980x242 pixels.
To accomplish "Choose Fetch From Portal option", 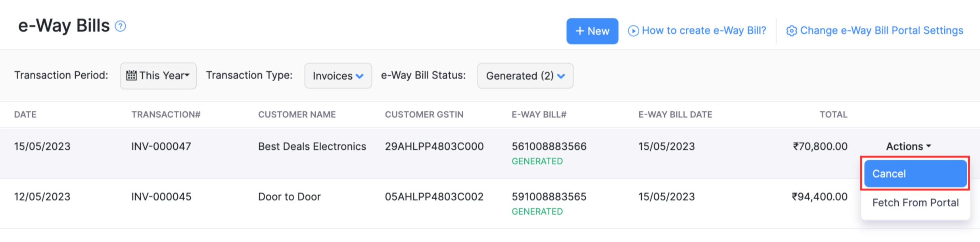I will (x=915, y=202).
